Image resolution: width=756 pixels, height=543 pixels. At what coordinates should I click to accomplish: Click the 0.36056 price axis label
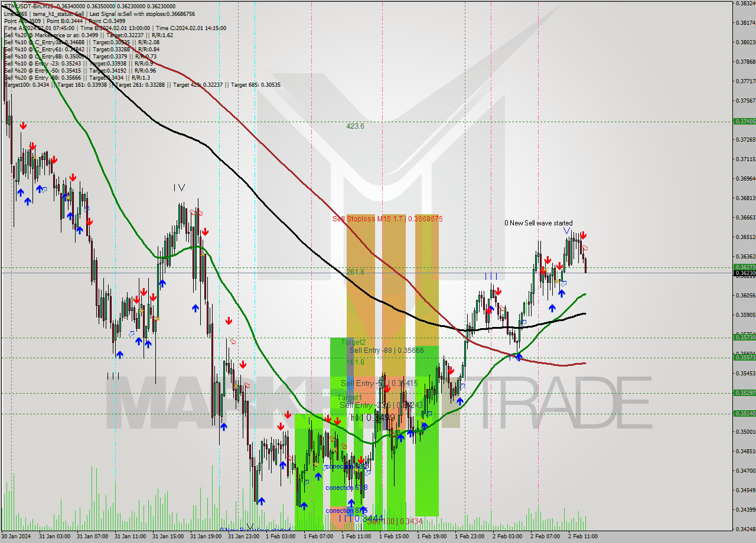point(745,296)
